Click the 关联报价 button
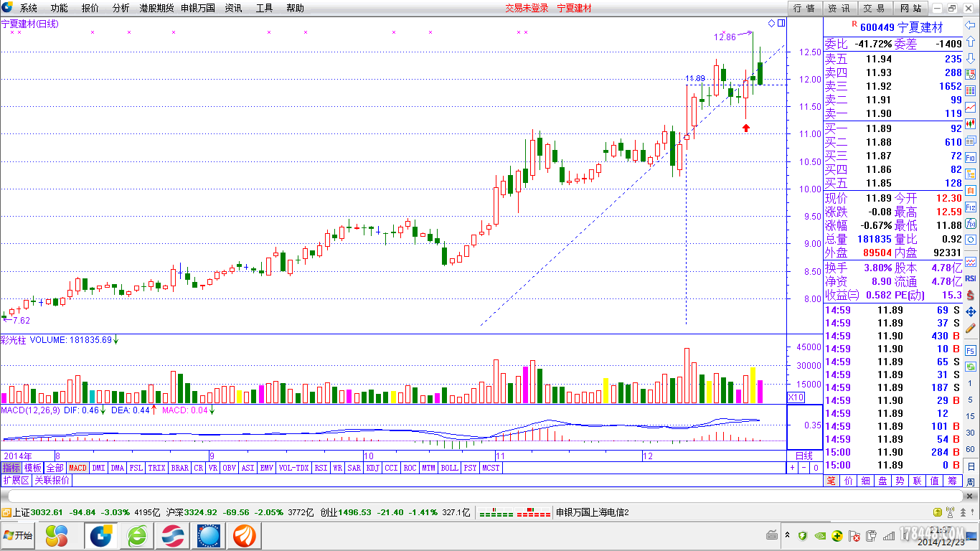This screenshot has width=980, height=551. click(52, 481)
